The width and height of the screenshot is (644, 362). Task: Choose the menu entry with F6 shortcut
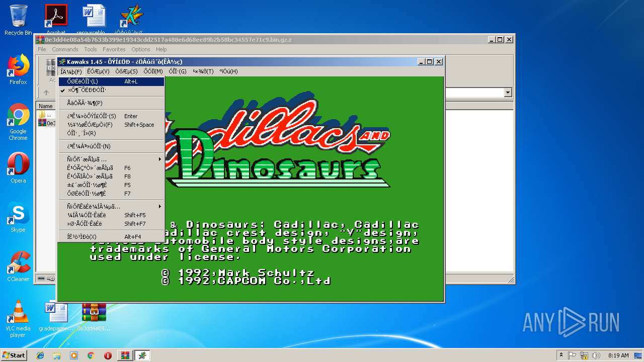(111, 168)
